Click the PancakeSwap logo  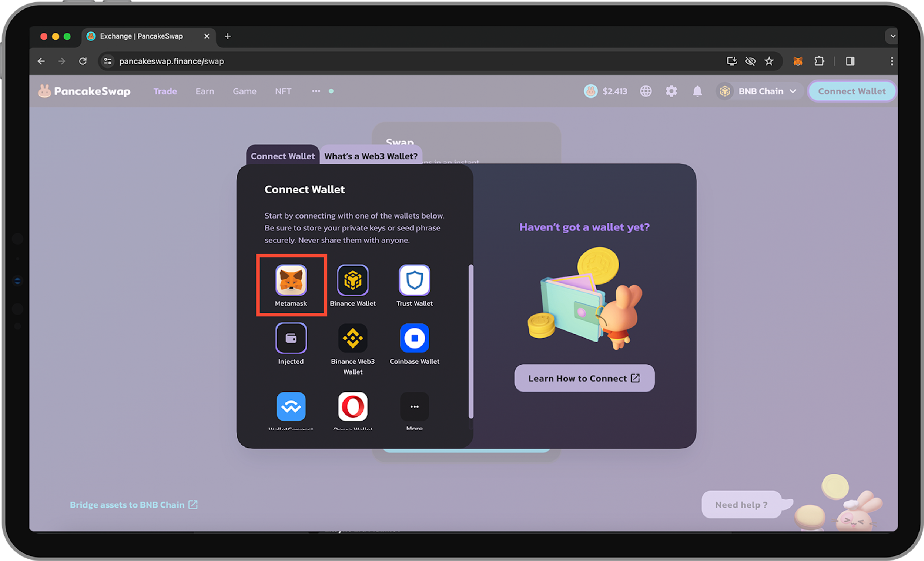coord(84,91)
